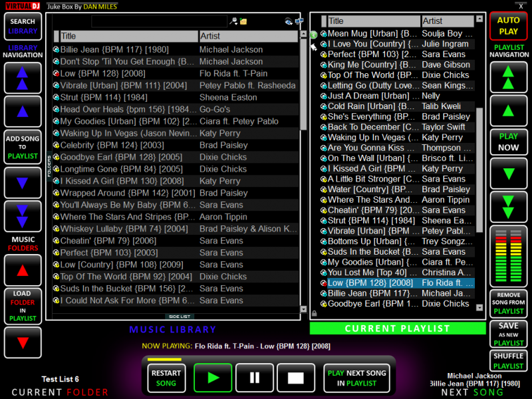Click song icon beside Low {BPM 128} in library
The height and width of the screenshot is (399, 532).
pyautogui.click(x=57, y=74)
